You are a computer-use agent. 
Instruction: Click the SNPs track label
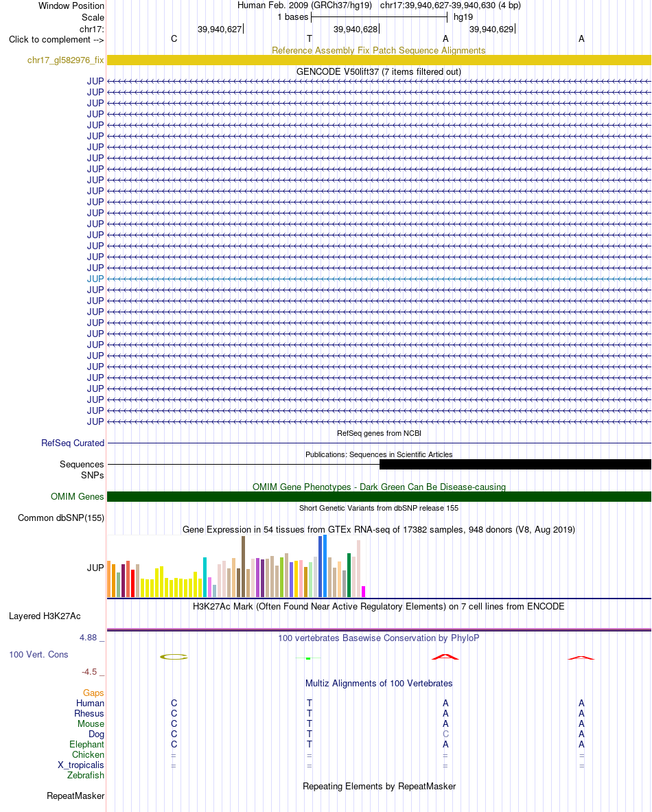92,475
